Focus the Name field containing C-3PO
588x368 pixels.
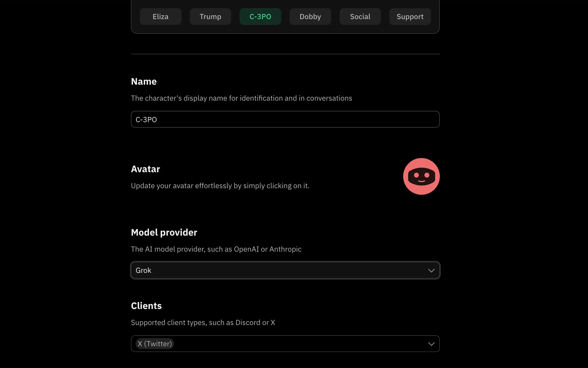(285, 120)
